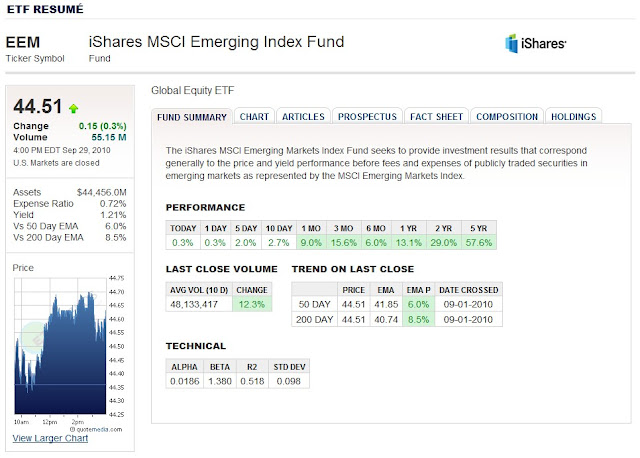This screenshot has width=640, height=458.
Task: Click the EEM ticker symbol
Action: tap(26, 43)
